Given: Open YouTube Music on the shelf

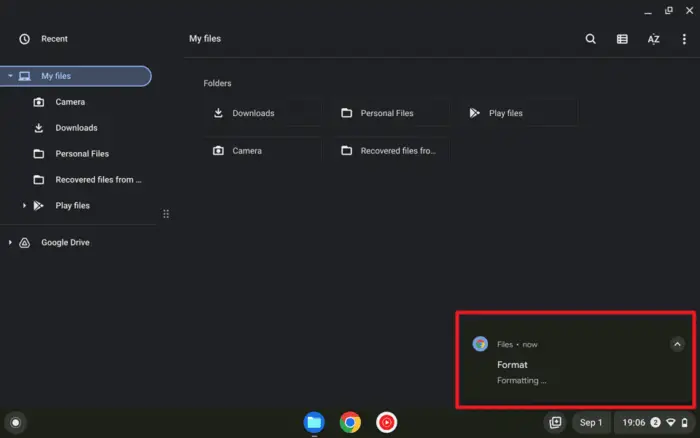Looking at the screenshot, I should tap(386, 422).
